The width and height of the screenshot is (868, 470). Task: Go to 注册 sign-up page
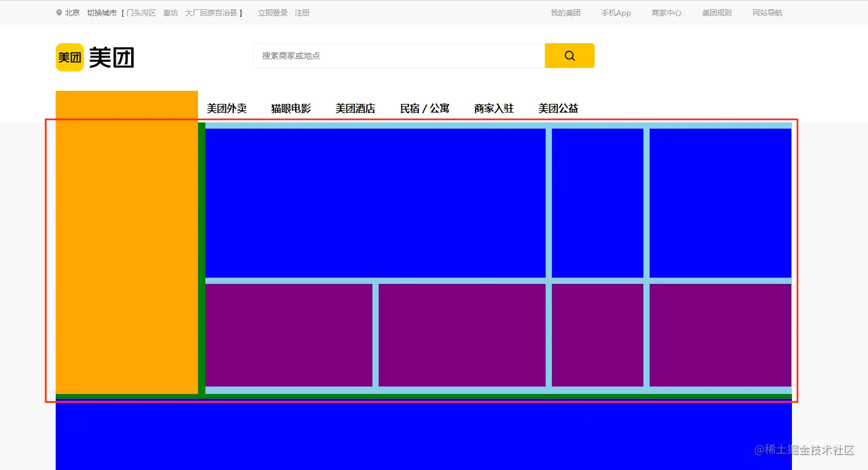click(303, 13)
